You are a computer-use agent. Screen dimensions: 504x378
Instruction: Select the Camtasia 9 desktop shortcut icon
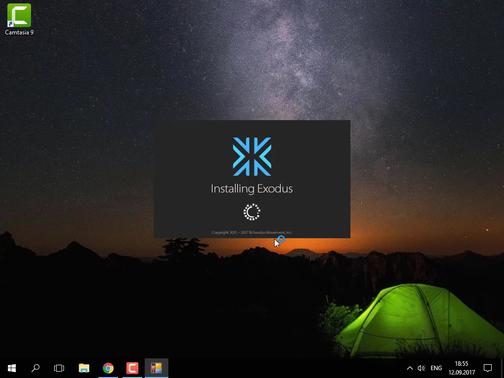coord(19,15)
